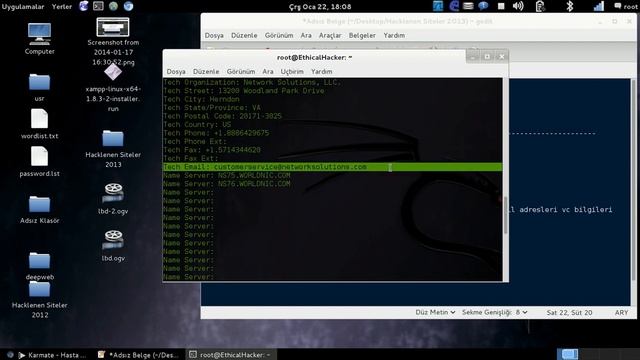Select the lbd.ogv video file

[x=113, y=245]
